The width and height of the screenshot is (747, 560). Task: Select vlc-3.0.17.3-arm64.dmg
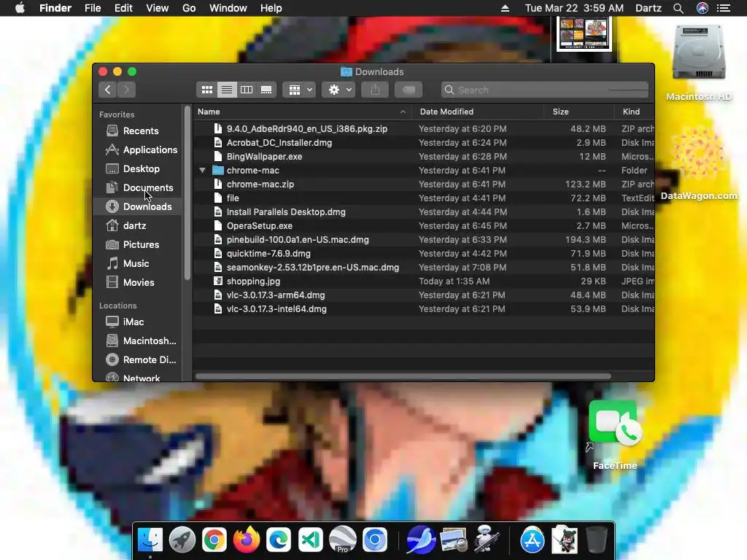424,295
